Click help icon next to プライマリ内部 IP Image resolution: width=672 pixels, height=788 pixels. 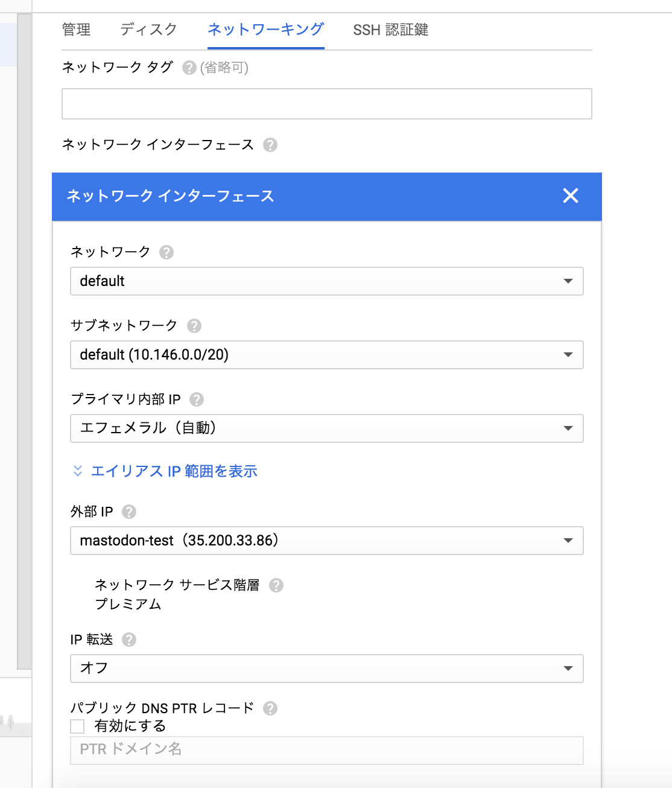pyautogui.click(x=197, y=399)
